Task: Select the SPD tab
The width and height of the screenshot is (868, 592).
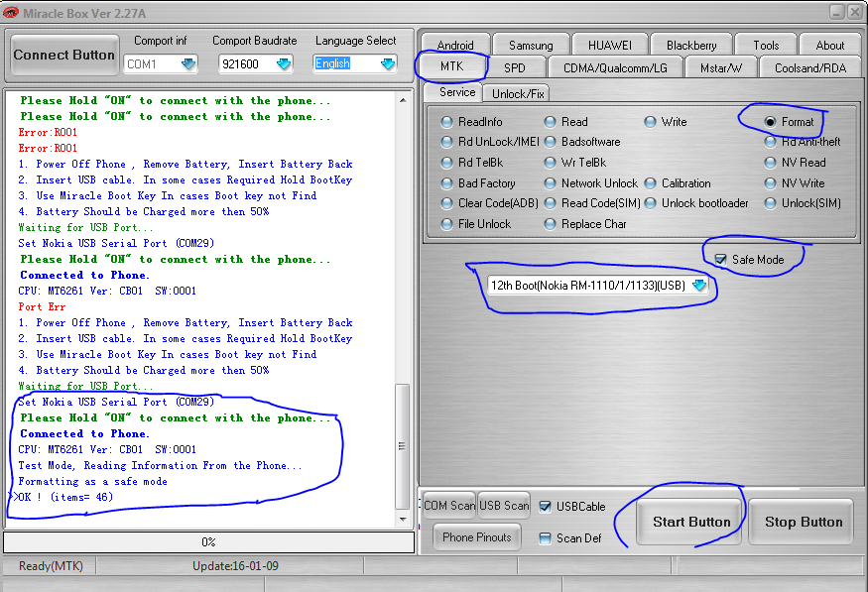Action: pyautogui.click(x=514, y=67)
